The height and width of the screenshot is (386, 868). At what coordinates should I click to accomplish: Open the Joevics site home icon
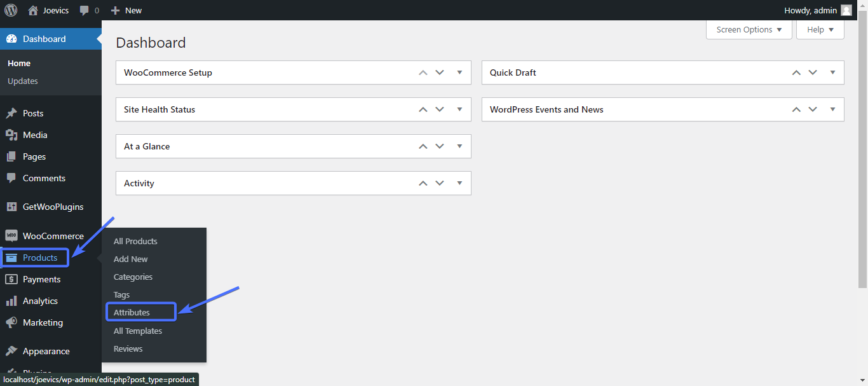33,10
